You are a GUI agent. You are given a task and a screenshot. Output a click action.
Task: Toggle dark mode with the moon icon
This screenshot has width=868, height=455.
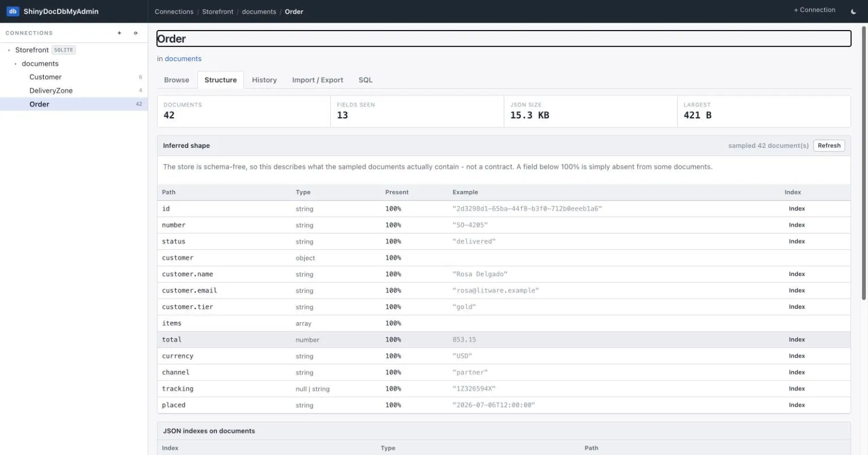tap(854, 11)
